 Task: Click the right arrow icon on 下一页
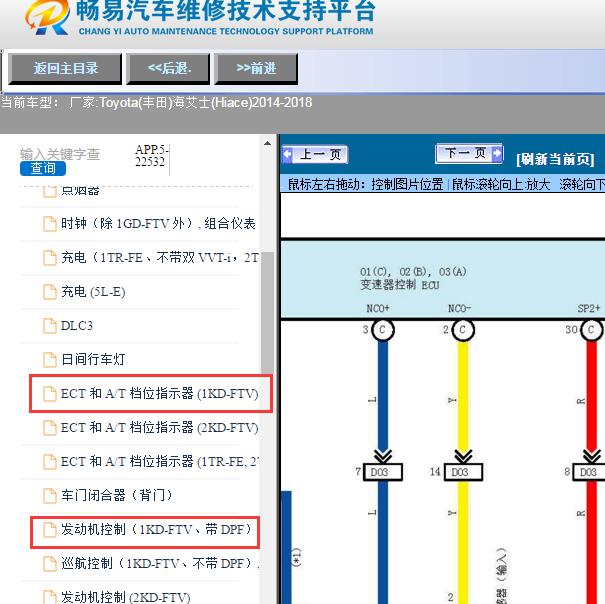click(497, 153)
